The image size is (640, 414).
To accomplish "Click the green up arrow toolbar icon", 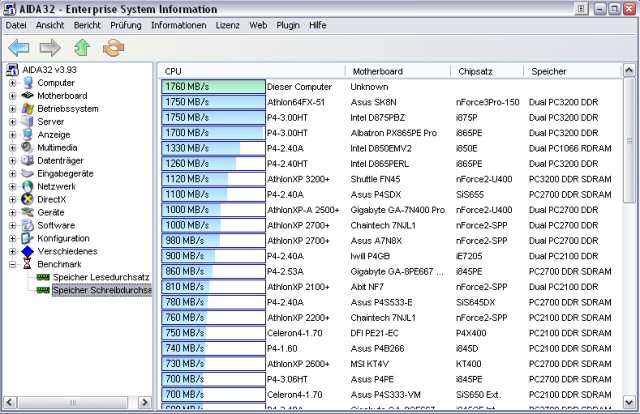I will click(x=82, y=48).
